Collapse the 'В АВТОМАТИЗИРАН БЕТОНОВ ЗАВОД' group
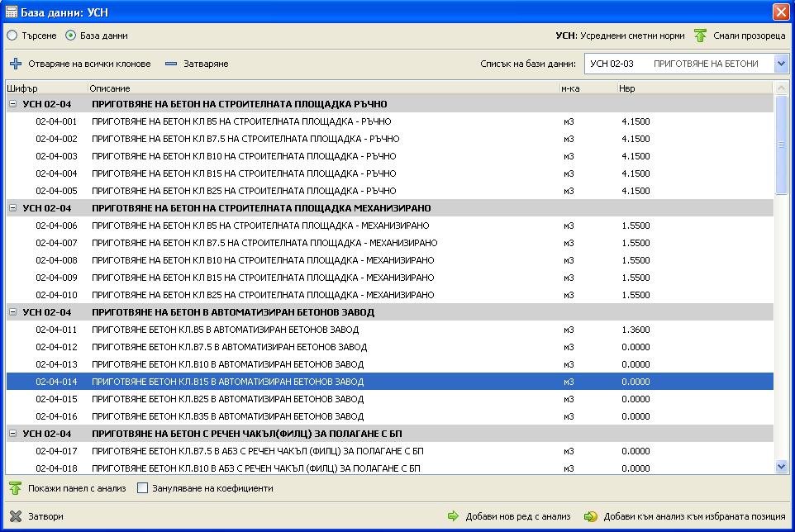The width and height of the screenshot is (795, 532). click(13, 312)
